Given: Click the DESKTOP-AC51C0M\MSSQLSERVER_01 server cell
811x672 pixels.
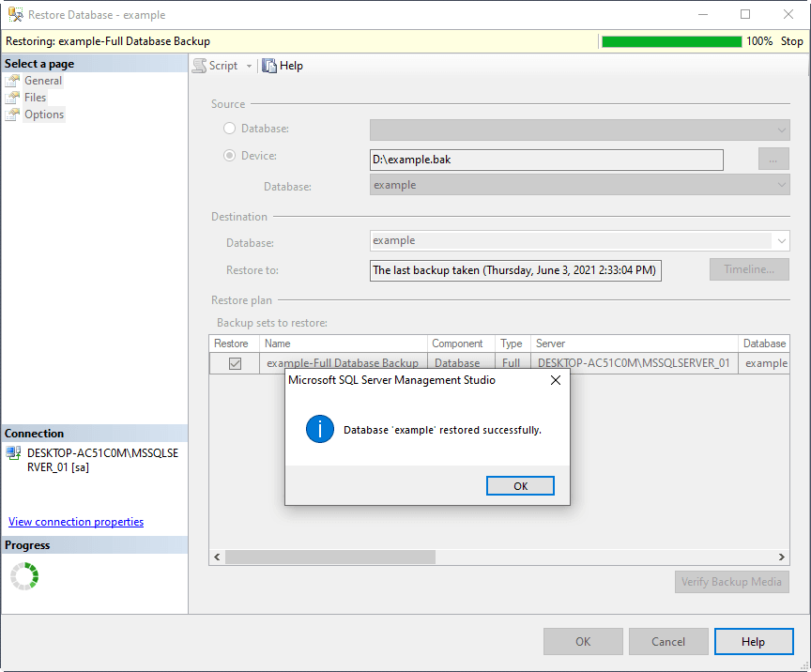Looking at the screenshot, I should click(x=635, y=363).
